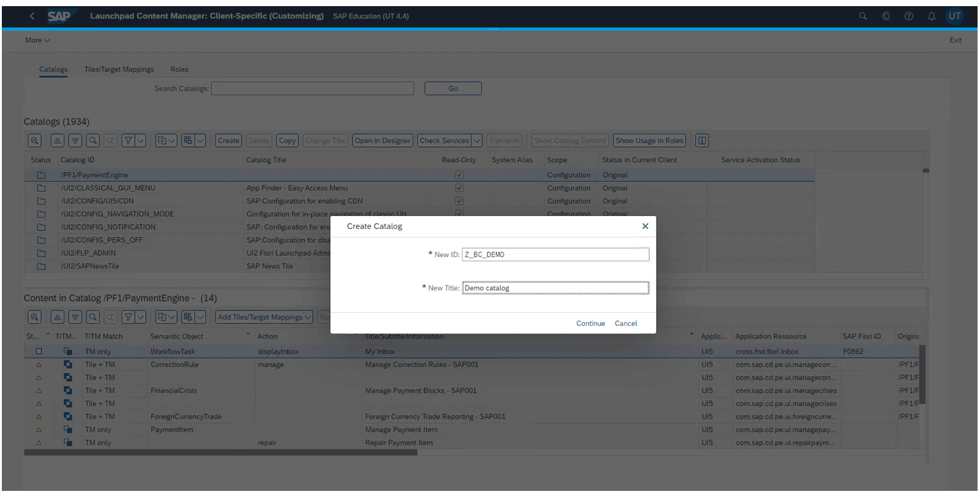Toggle Read-Only checkbox for /UI2/CONFIG/UI5/CDN

point(459,201)
